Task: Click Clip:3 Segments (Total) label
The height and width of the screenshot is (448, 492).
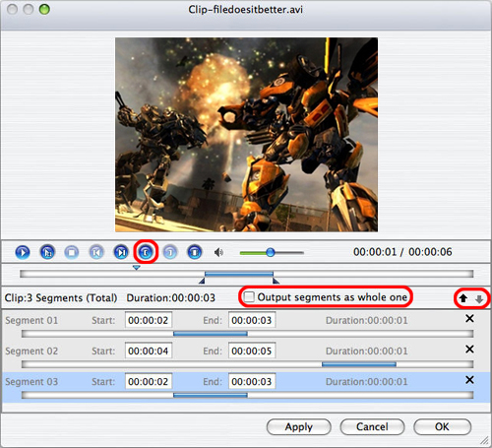Action: coord(61,298)
